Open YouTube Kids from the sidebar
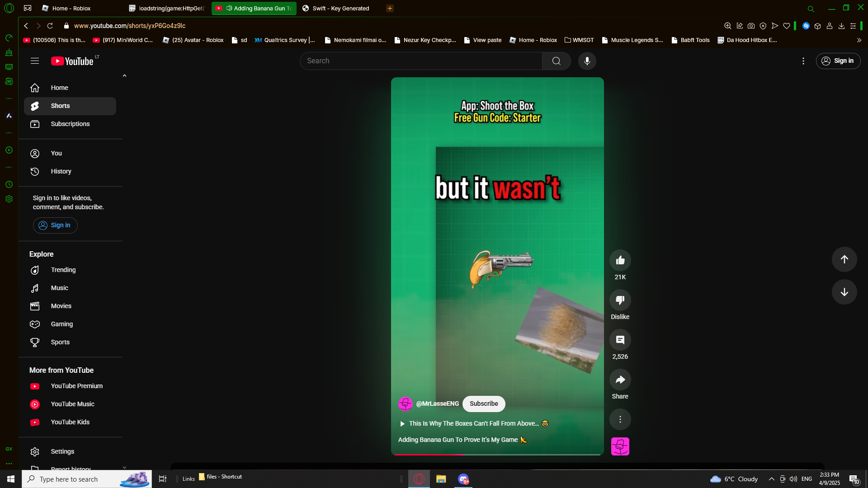 click(x=70, y=422)
